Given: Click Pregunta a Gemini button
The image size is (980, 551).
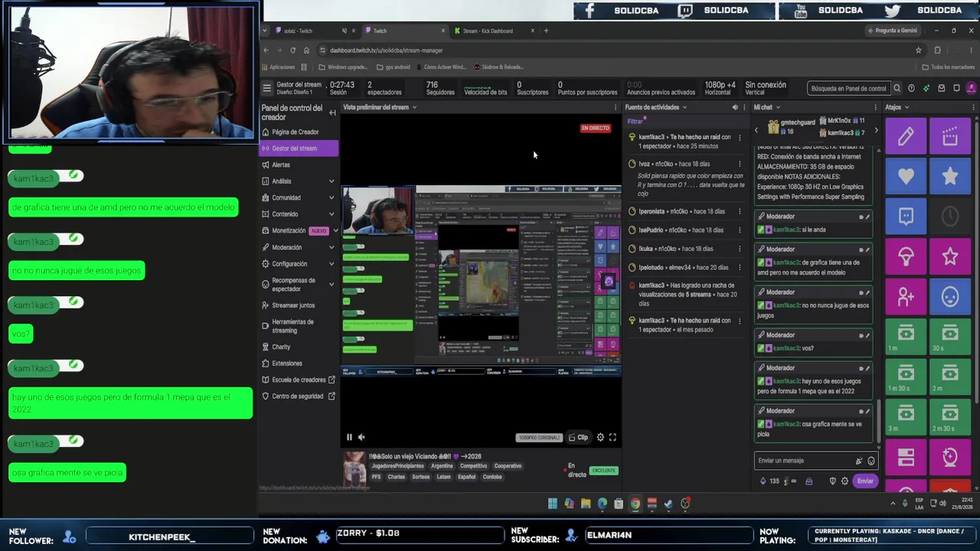Looking at the screenshot, I should tap(892, 31).
